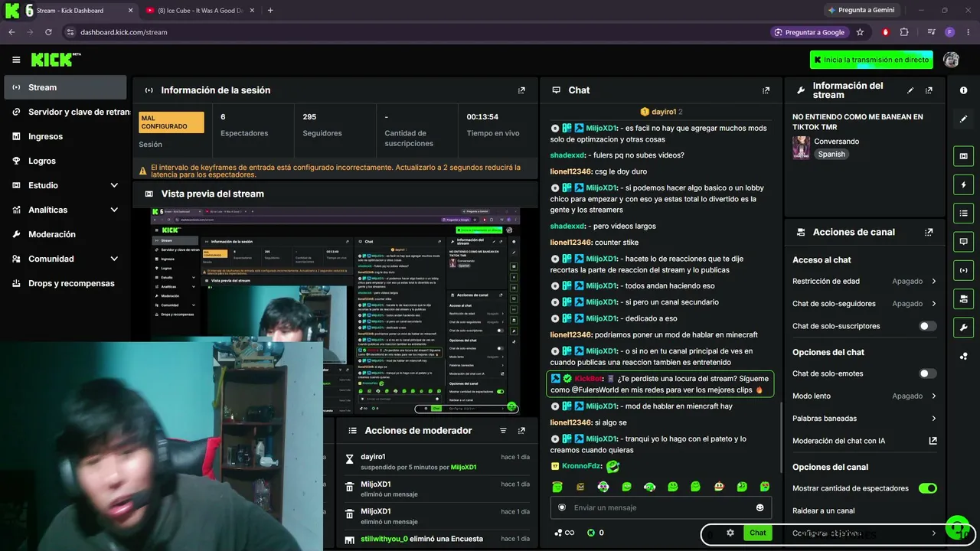Toggle Chat de solo-suscriptores switch
980x551 pixels.
pyautogui.click(x=927, y=326)
